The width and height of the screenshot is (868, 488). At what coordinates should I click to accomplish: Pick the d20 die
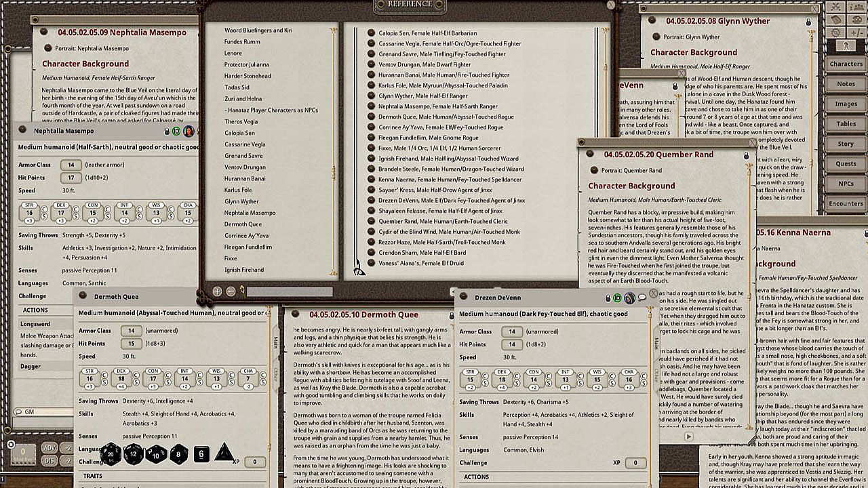111,453
